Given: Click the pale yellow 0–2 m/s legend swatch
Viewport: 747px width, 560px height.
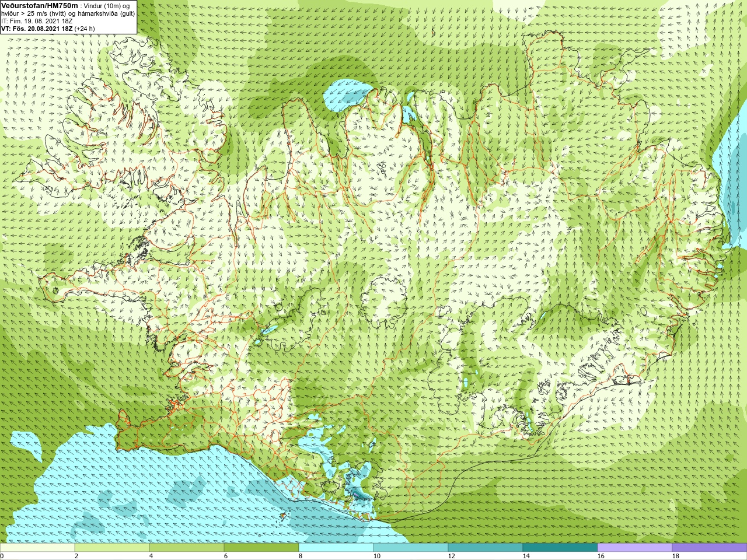Looking at the screenshot, I should point(37,548).
